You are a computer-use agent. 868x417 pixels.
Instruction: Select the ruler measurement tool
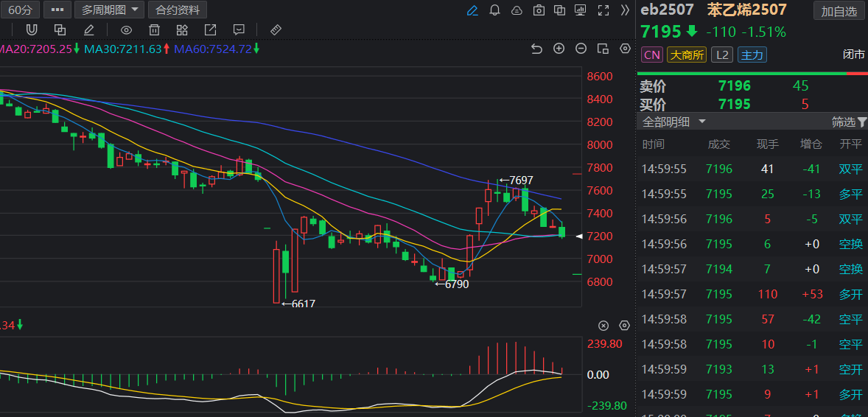[x=276, y=29]
